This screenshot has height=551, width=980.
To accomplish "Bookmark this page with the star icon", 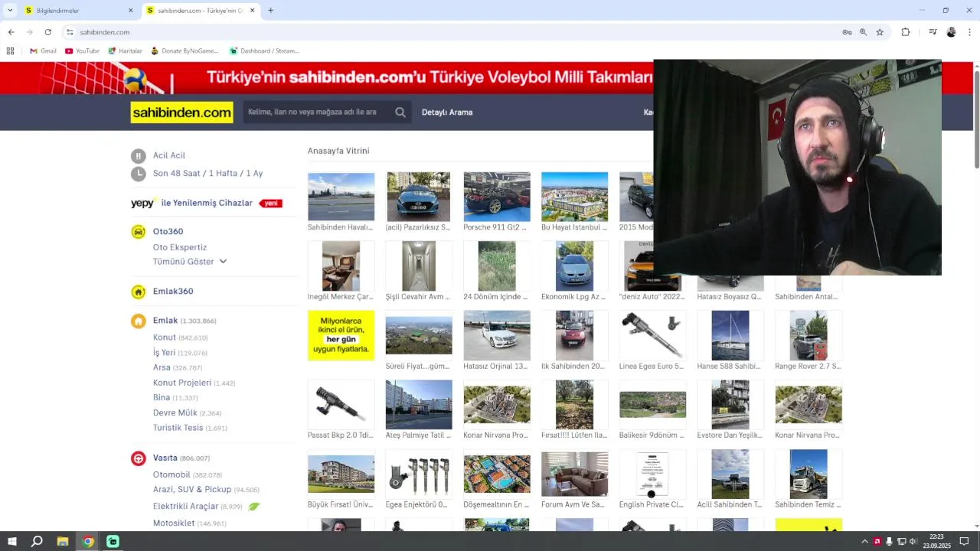I will point(880,32).
